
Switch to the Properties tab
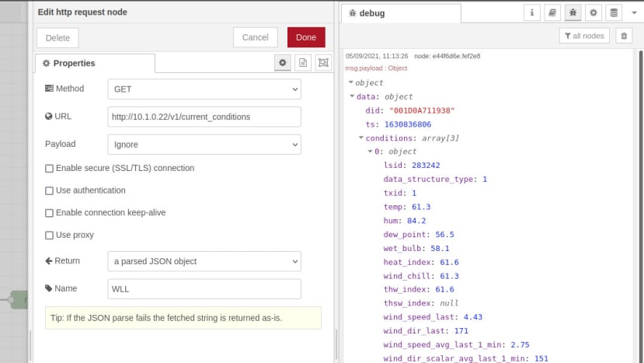point(96,63)
